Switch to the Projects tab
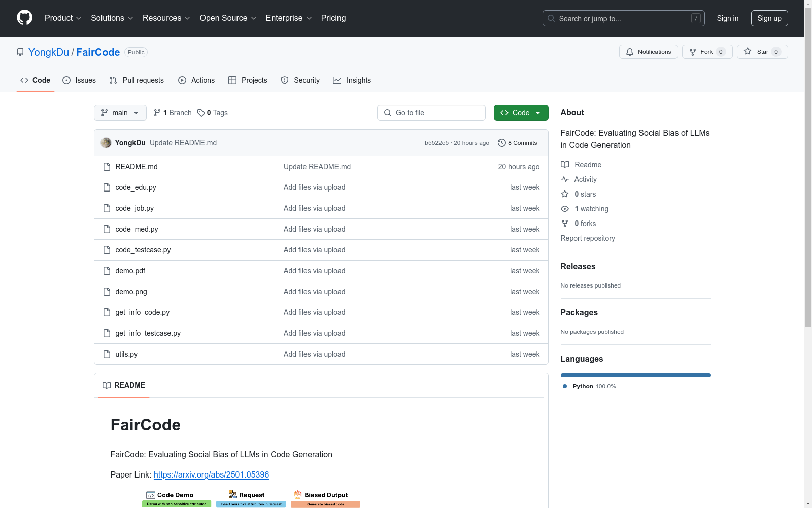The image size is (812, 508). click(248, 80)
